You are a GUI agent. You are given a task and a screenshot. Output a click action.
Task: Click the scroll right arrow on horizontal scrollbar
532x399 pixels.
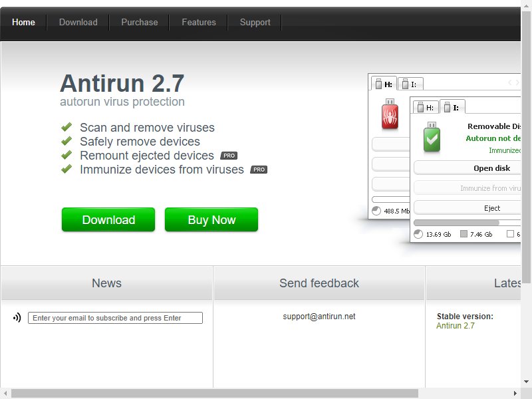click(515, 394)
